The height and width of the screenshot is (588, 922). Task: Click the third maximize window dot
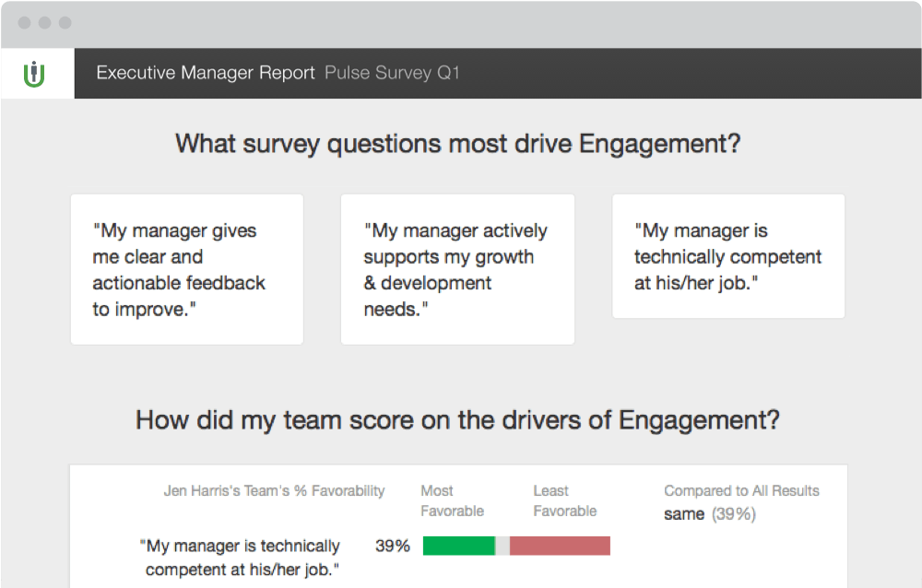point(65,22)
